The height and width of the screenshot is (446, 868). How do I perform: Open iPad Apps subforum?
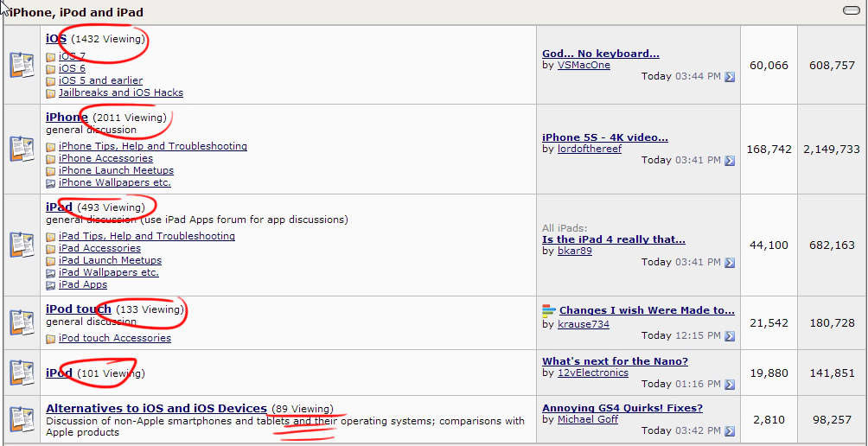click(x=83, y=285)
